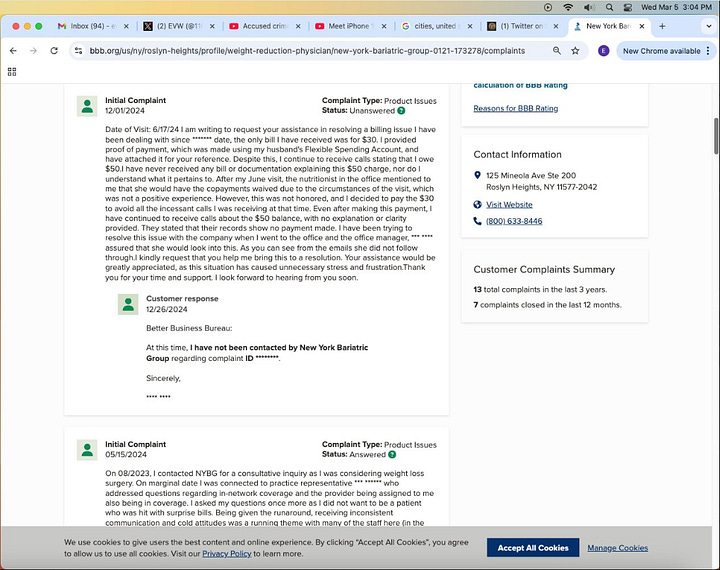Click Answered status help question icon

[x=392, y=455]
